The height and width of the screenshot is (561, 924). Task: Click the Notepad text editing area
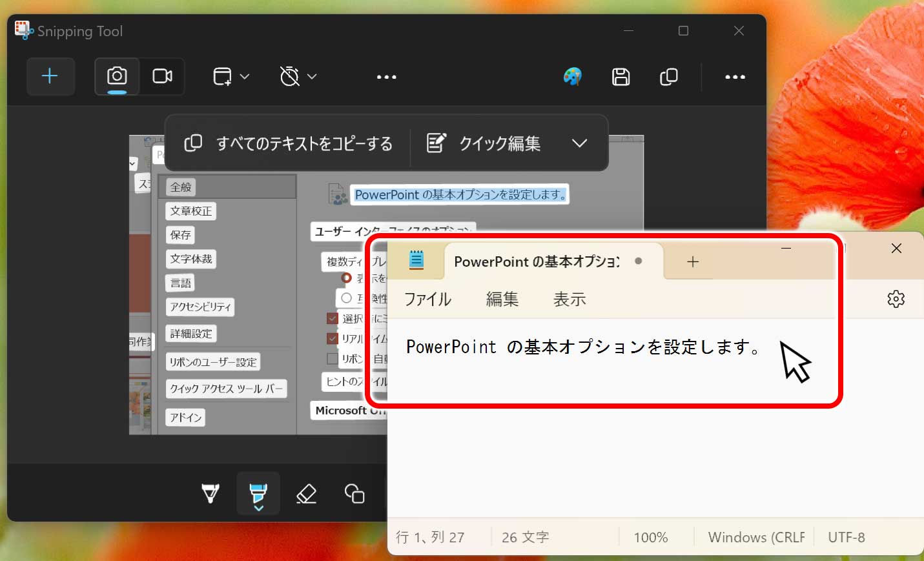click(x=655, y=416)
